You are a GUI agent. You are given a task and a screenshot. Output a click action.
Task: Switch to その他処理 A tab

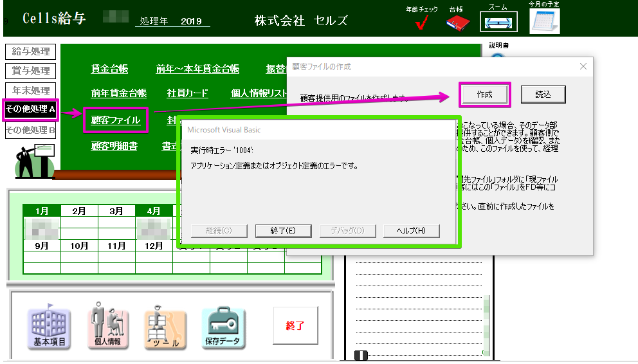(x=30, y=110)
